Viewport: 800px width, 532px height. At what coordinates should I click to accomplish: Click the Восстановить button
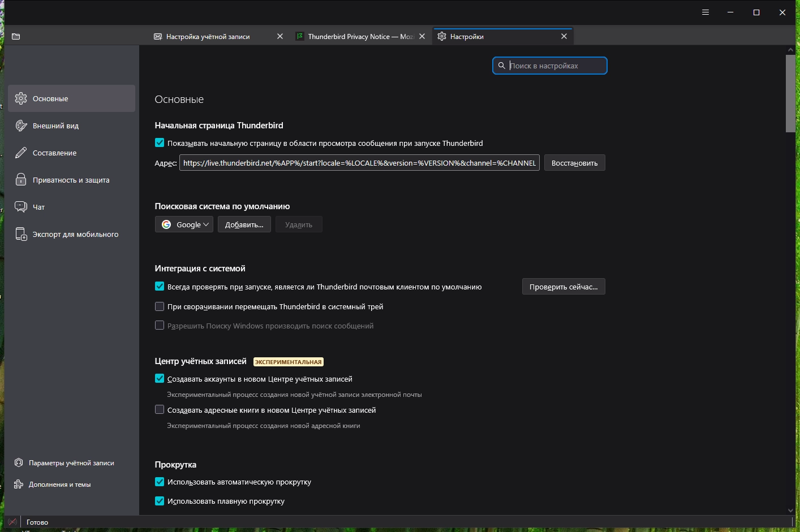tap(575, 163)
